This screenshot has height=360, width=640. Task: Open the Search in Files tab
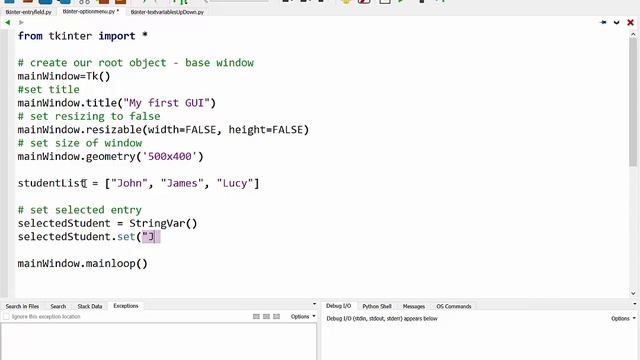coord(22,306)
